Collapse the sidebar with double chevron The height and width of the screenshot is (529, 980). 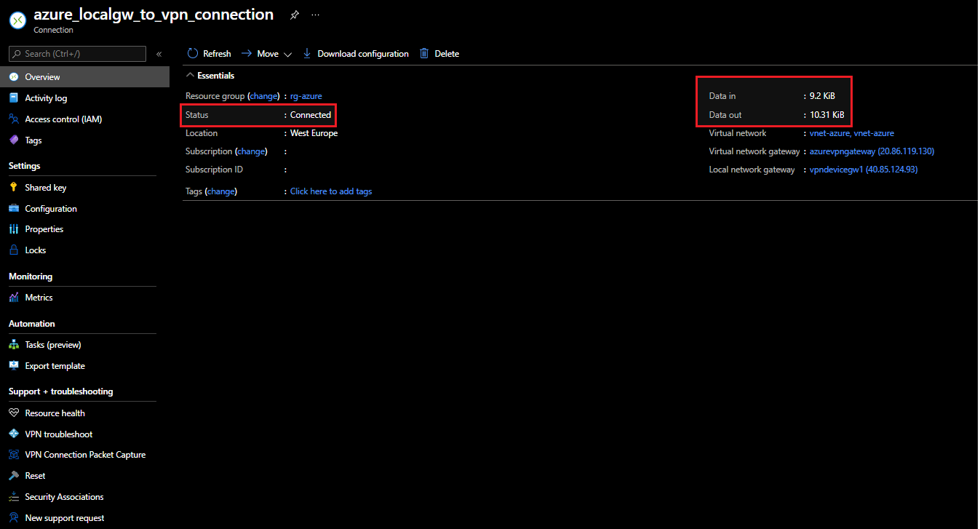(x=159, y=54)
